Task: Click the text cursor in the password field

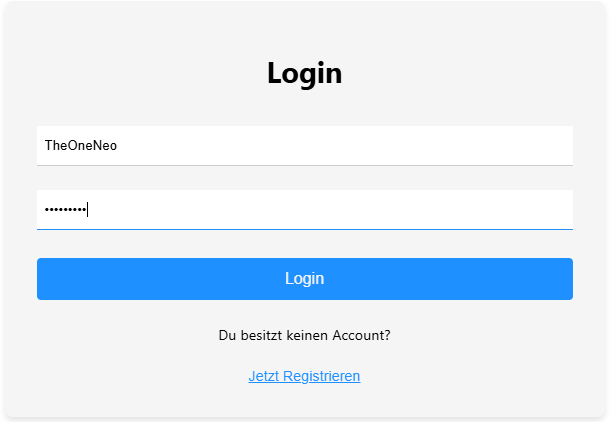Action: [88, 210]
